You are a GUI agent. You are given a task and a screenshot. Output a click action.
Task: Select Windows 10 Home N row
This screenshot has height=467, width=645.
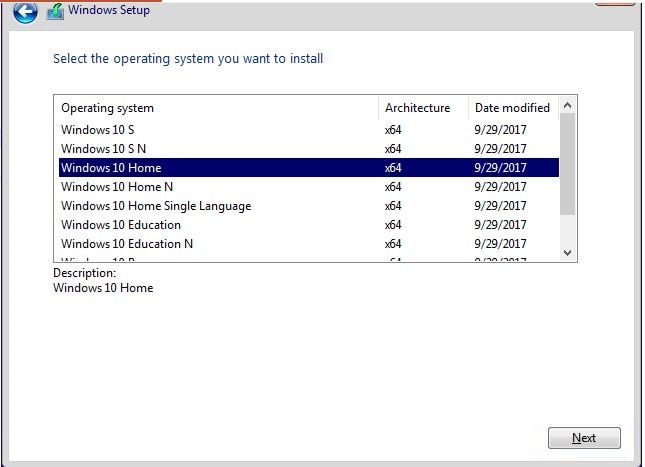(309, 187)
